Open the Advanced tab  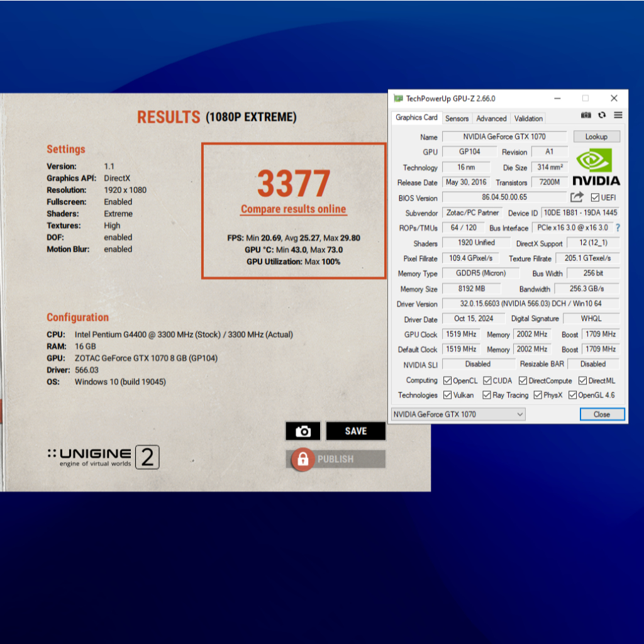[x=491, y=119]
